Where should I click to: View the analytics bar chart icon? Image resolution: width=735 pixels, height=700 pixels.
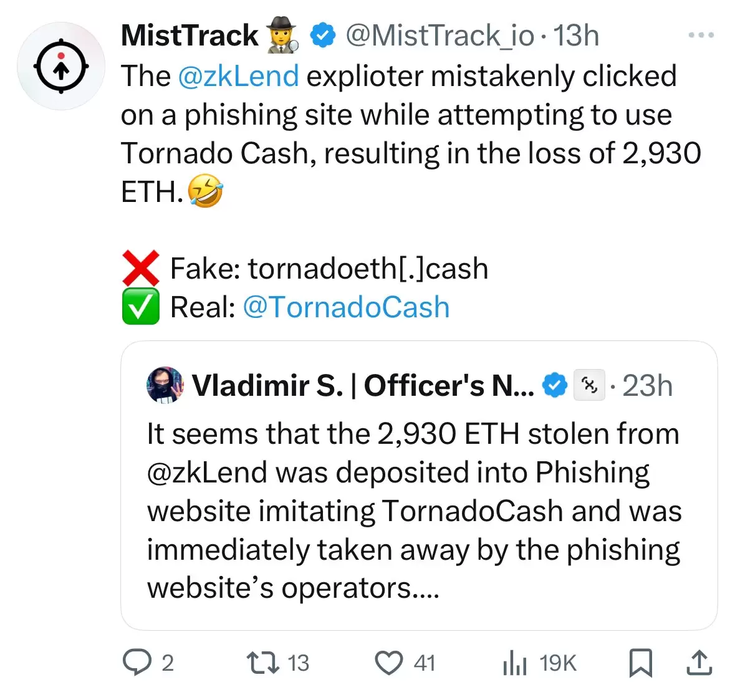(515, 663)
